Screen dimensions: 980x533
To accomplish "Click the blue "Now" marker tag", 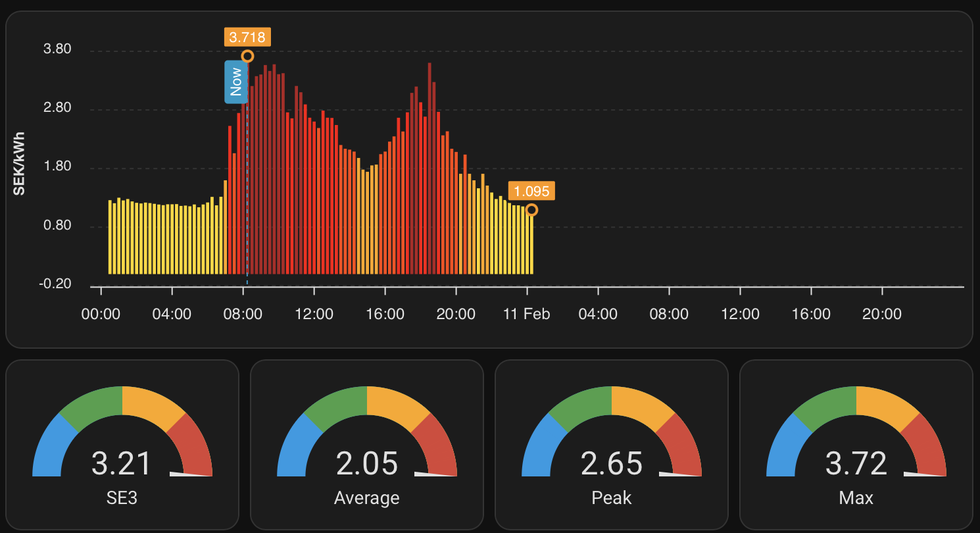I will [x=235, y=82].
